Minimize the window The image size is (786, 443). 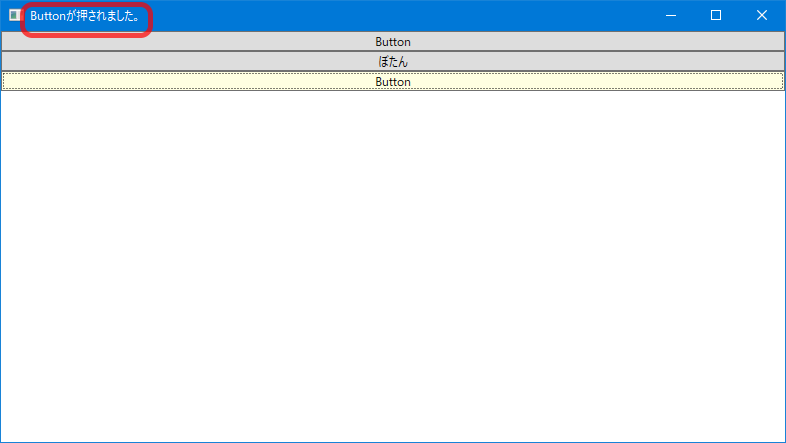click(x=671, y=16)
